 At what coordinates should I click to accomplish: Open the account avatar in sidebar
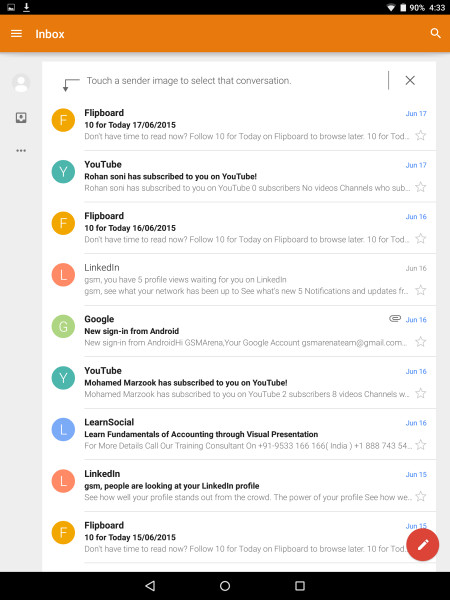[x=21, y=83]
